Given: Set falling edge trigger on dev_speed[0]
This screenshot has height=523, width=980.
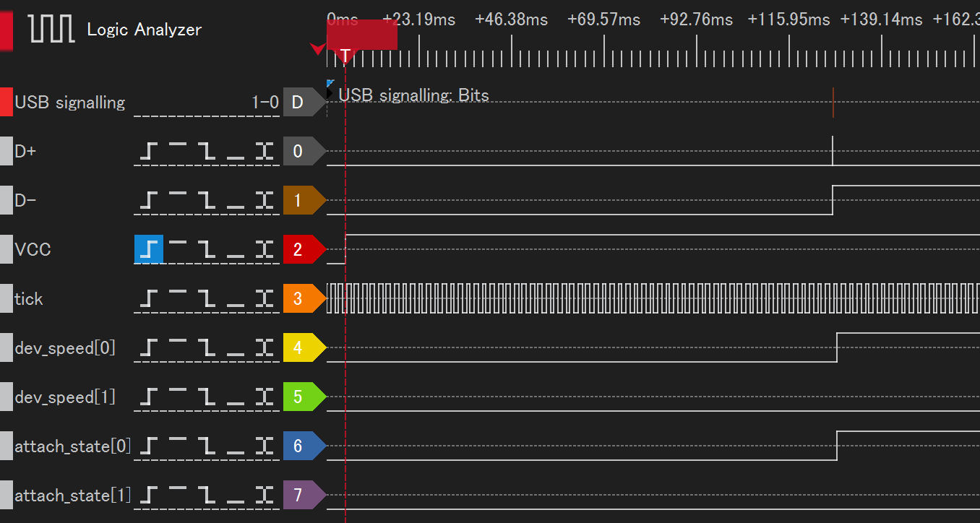Looking at the screenshot, I should point(207,348).
